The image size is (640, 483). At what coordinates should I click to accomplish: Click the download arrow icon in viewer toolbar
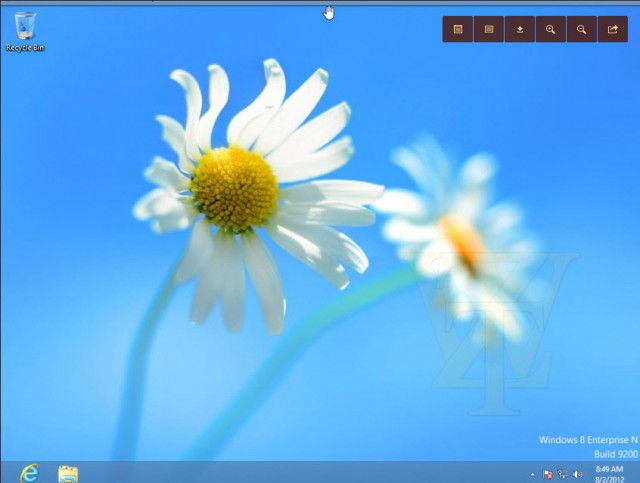(520, 29)
